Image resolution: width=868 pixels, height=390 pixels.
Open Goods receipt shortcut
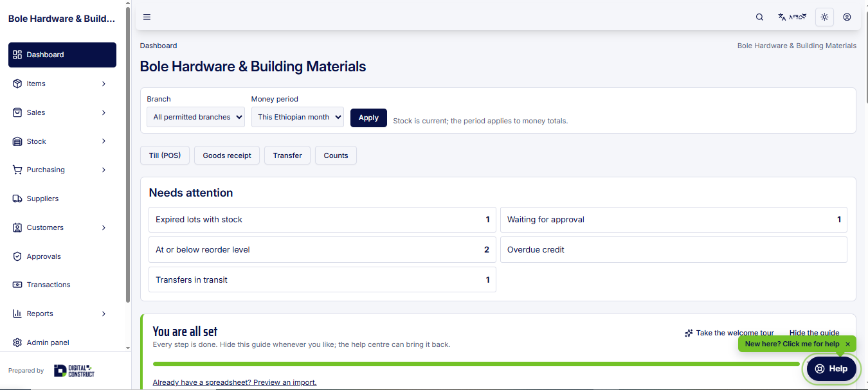pyautogui.click(x=227, y=155)
